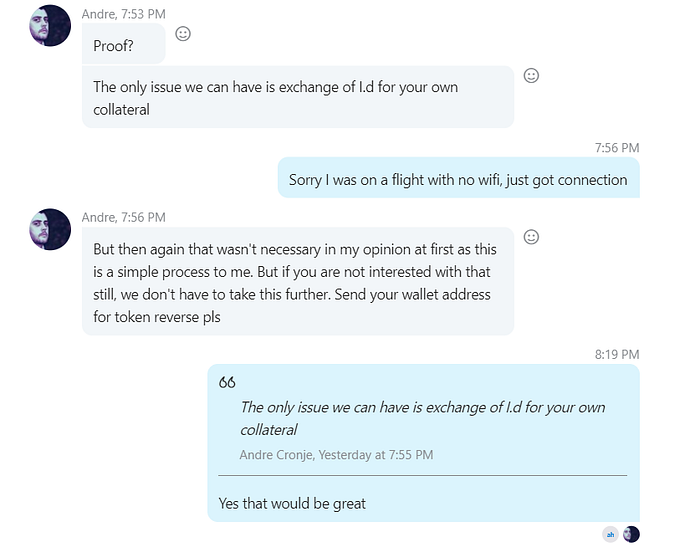The width and height of the screenshot is (700, 558).
Task: Click the divider line under the quoted message
Action: click(422, 476)
